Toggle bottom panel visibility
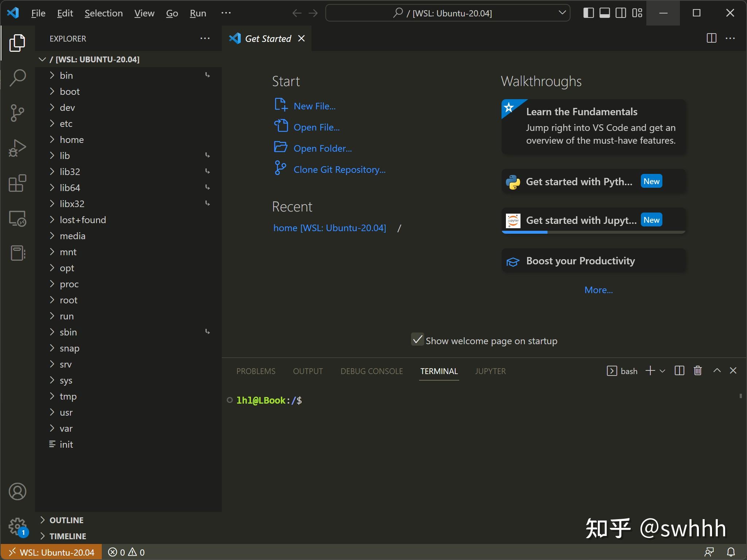Screen dimensions: 747x560 pyautogui.click(x=605, y=13)
